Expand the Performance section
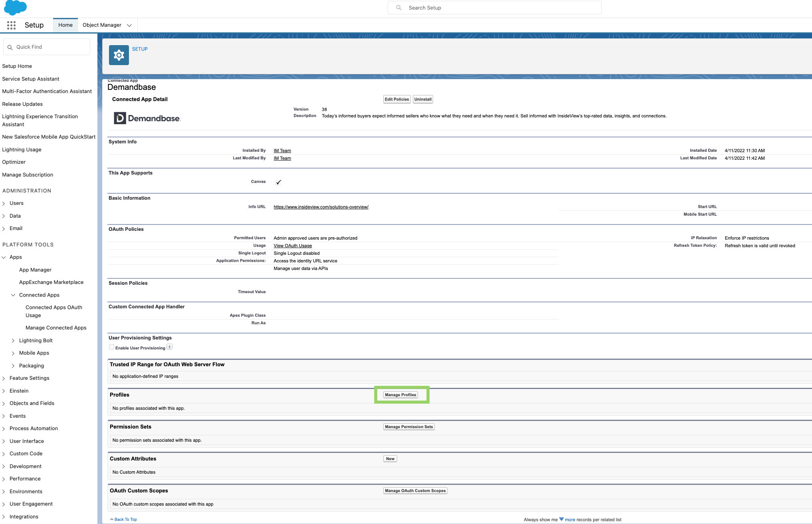The width and height of the screenshot is (812, 524). pyautogui.click(x=4, y=479)
